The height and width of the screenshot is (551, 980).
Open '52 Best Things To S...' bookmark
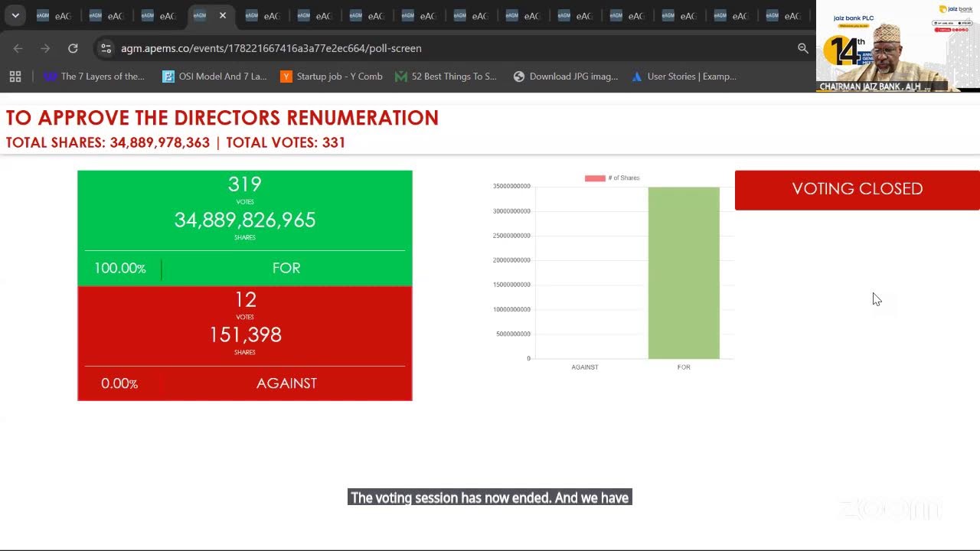pos(446,77)
